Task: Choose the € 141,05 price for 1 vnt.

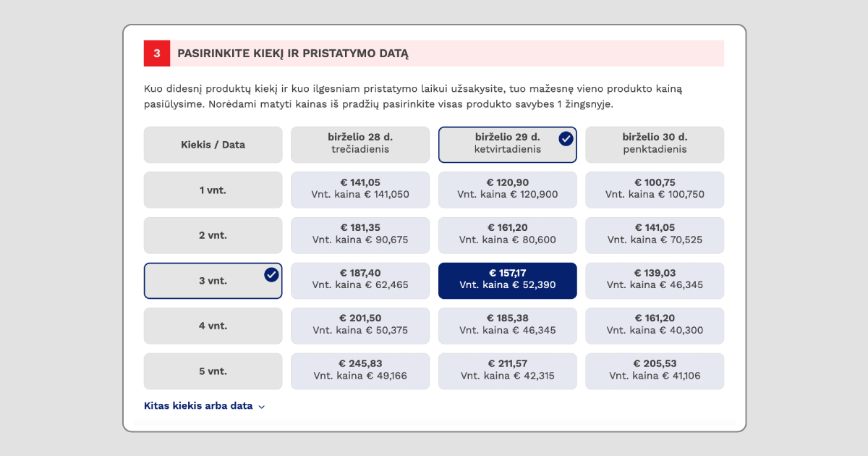Action: pyautogui.click(x=359, y=190)
